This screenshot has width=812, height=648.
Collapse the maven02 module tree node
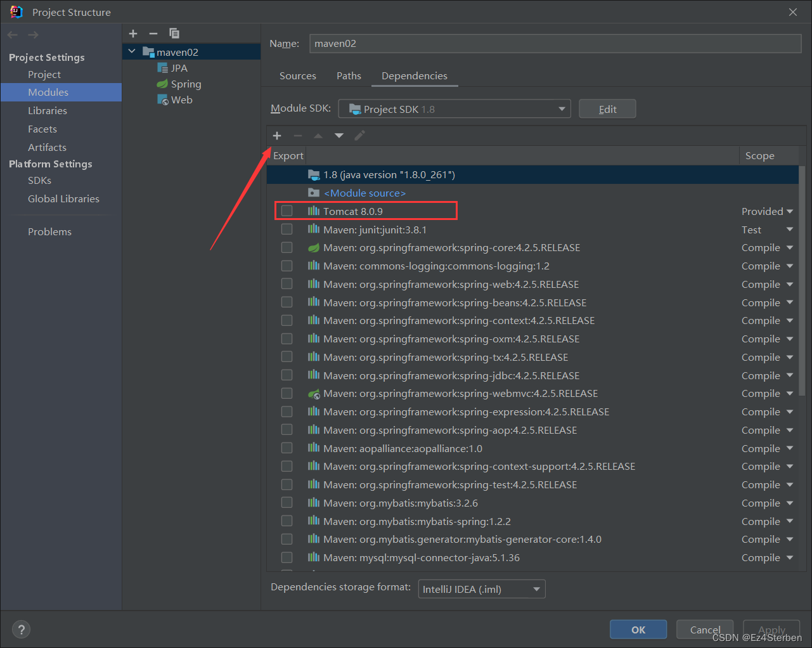[132, 51]
